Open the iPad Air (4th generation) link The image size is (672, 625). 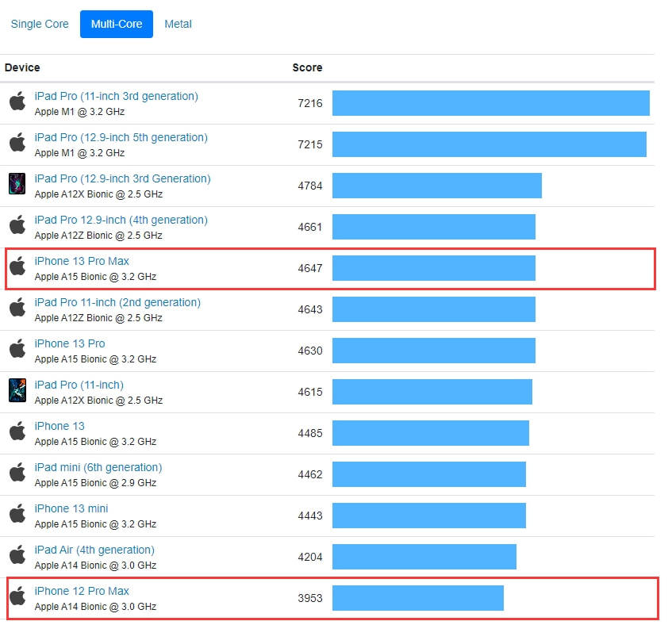[94, 550]
